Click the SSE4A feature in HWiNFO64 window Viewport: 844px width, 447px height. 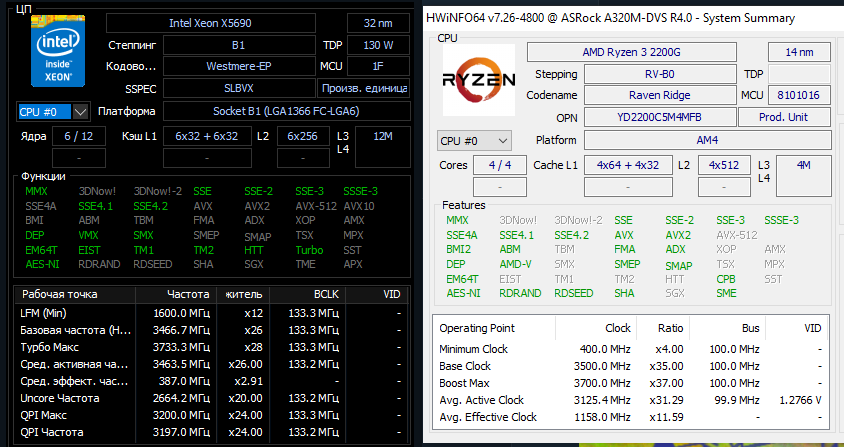click(x=461, y=235)
